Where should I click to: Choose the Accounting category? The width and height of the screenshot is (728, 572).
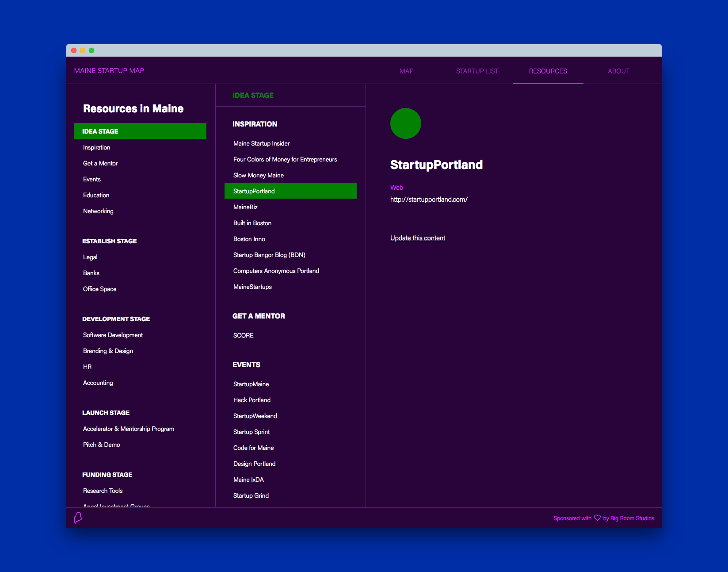[x=98, y=383]
